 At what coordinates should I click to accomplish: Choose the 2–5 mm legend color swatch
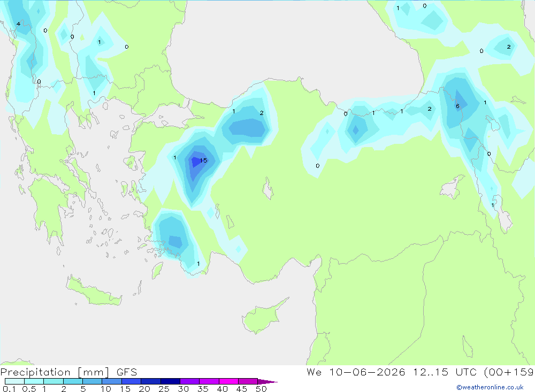[x=73, y=381]
